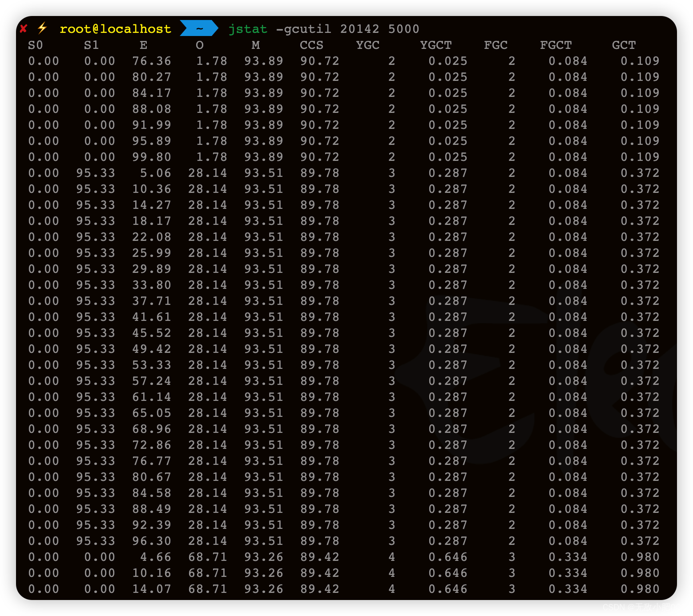Click the Eden value 49.42

(152, 349)
